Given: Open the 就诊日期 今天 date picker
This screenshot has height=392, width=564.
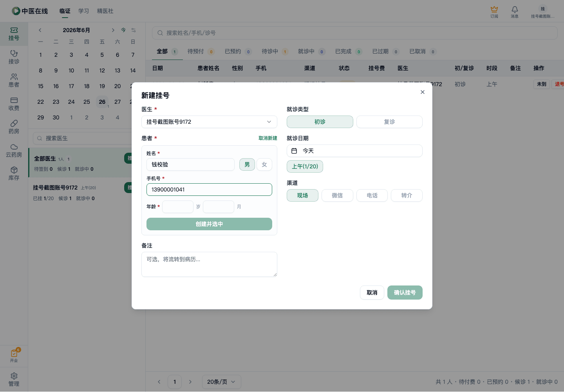Looking at the screenshot, I should [354, 151].
